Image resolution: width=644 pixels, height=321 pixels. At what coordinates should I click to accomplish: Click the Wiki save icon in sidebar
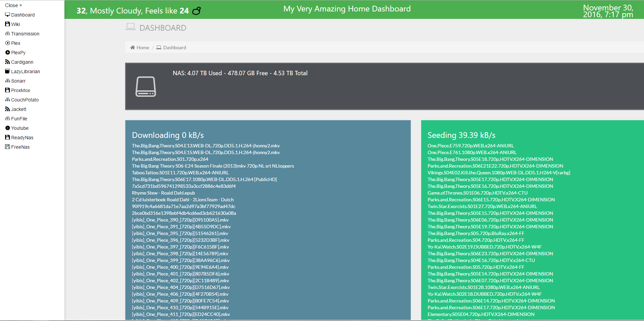tap(7, 24)
